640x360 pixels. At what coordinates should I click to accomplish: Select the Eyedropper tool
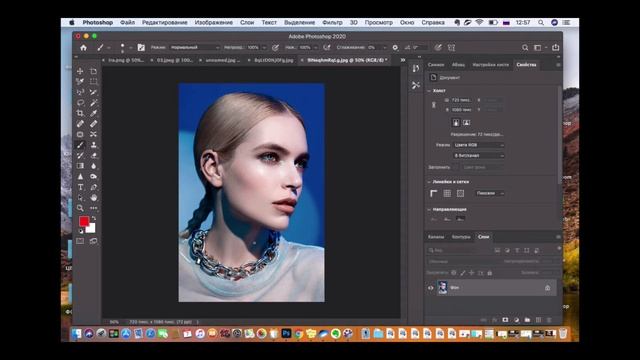click(93, 113)
